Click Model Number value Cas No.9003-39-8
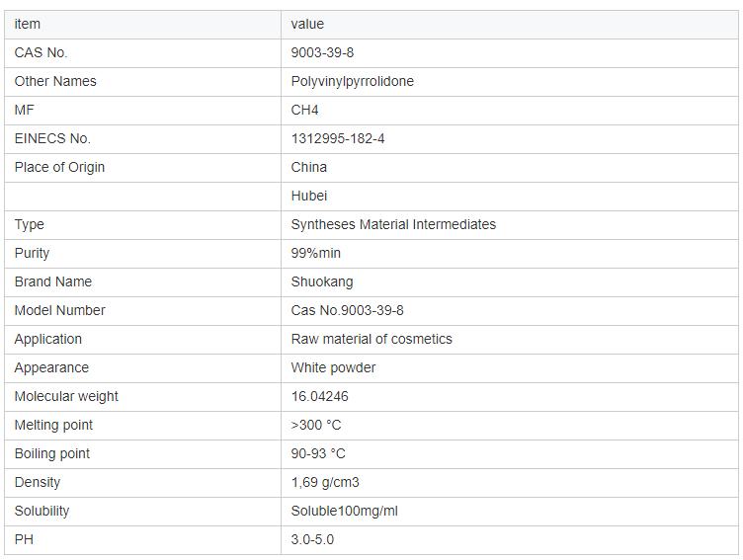Viewport: 743px width, 560px height. point(347,310)
